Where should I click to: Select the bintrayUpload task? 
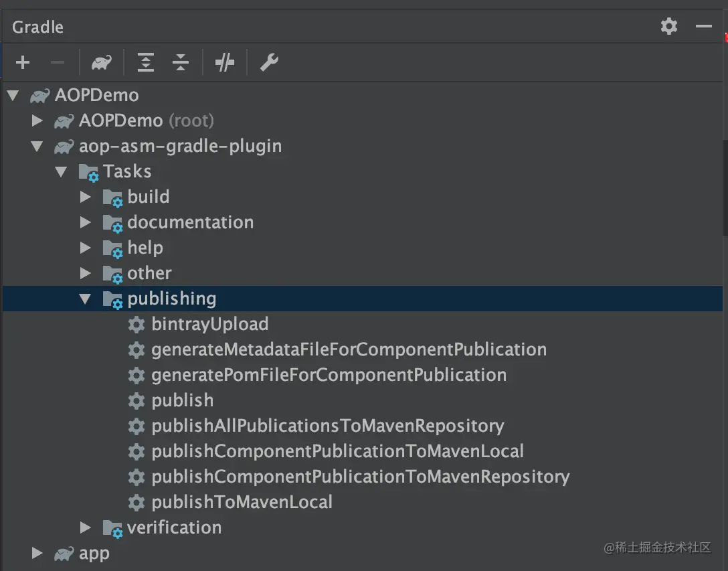click(x=210, y=324)
